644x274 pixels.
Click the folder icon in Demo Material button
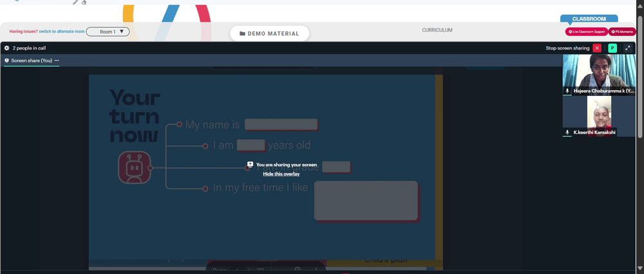(x=242, y=33)
